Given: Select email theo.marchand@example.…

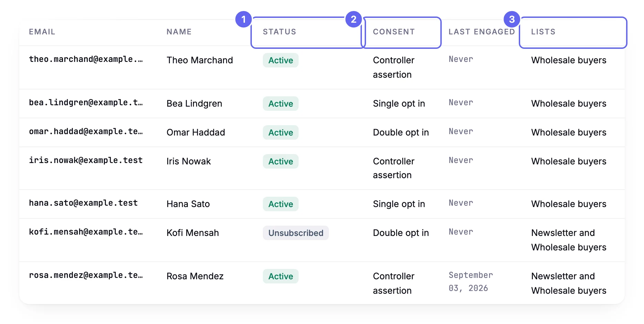Looking at the screenshot, I should (x=86, y=59).
